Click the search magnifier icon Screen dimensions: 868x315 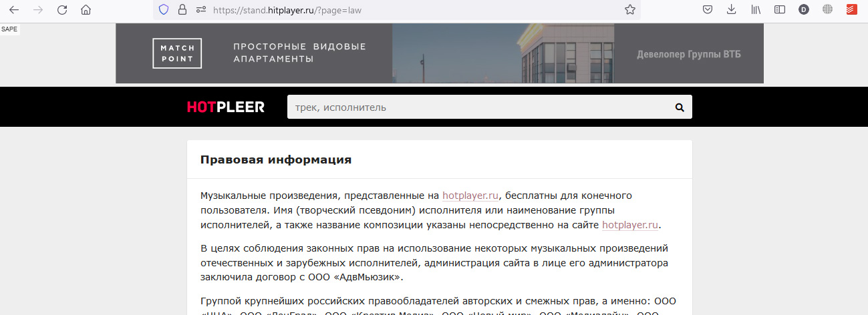(680, 107)
